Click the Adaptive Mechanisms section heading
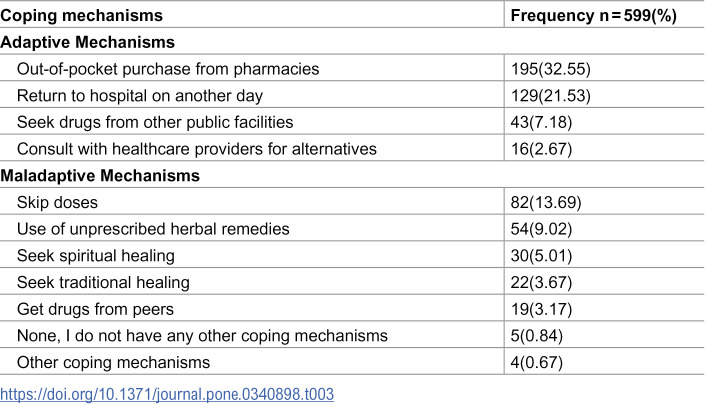The height and width of the screenshot is (404, 706). 87,42
